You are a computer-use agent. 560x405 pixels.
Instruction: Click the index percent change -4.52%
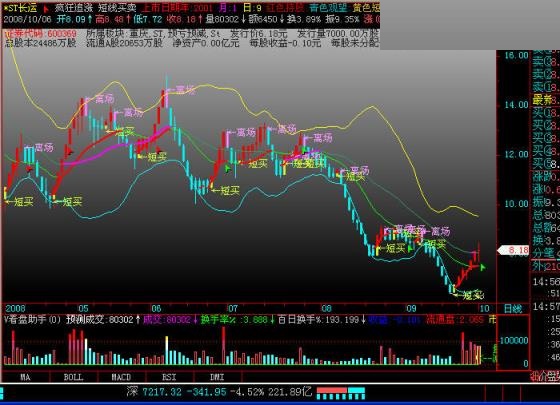[x=247, y=392]
